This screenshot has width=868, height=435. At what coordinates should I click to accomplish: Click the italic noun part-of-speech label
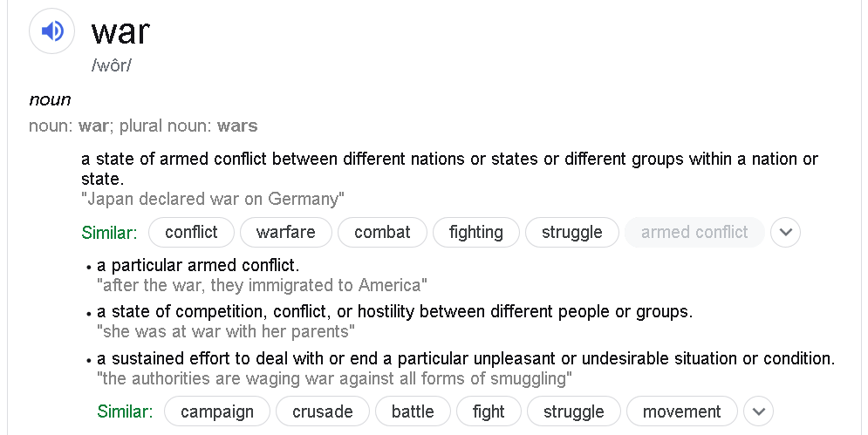coord(50,99)
